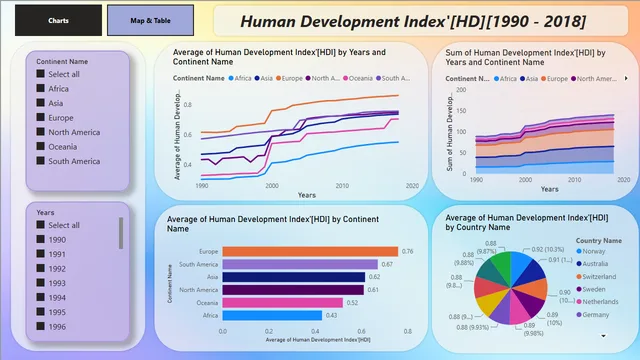Click the Years axis title under area chart

click(x=549, y=189)
